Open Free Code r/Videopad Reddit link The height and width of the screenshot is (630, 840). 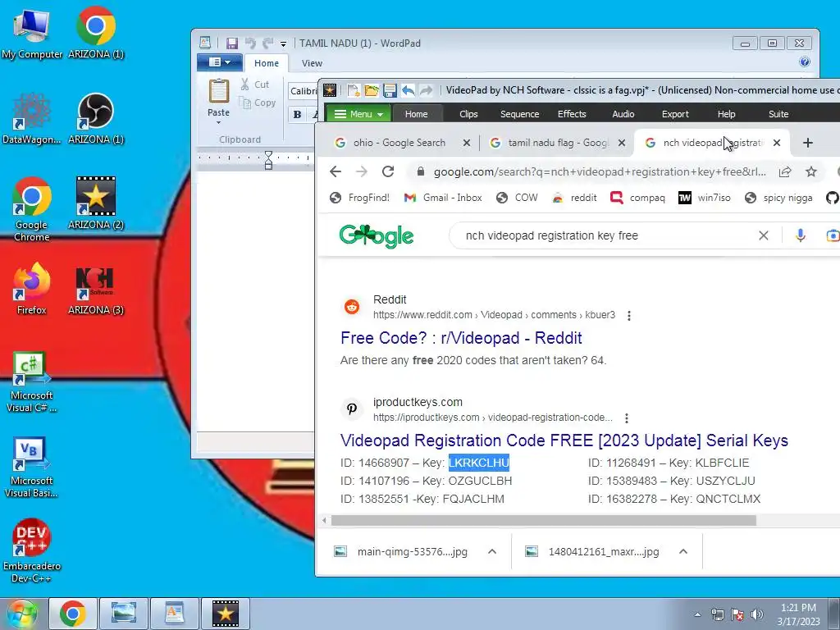(461, 338)
